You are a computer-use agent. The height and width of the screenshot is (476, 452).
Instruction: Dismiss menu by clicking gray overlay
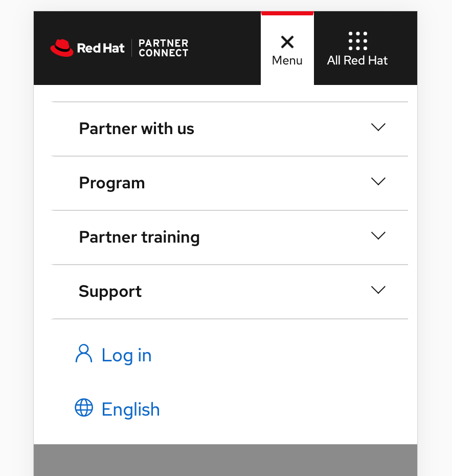point(225,460)
